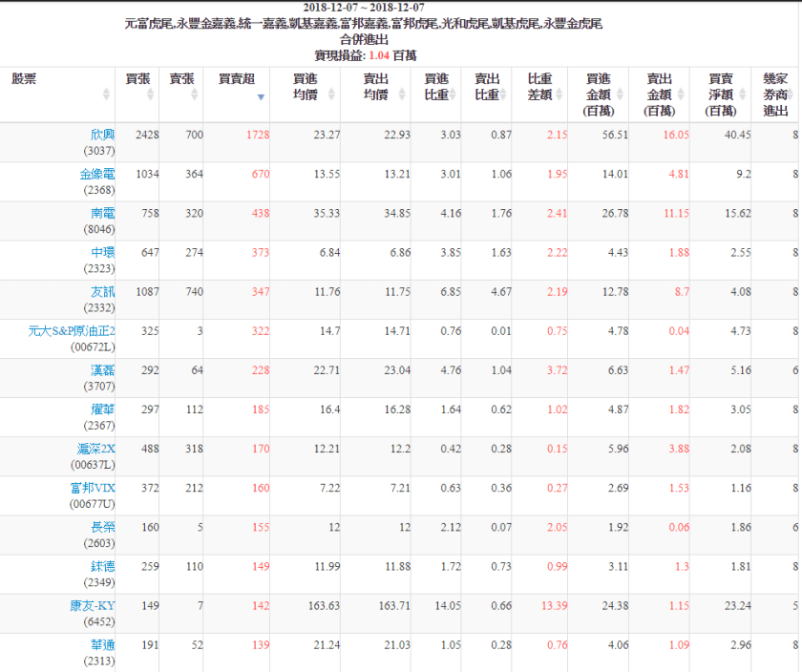Click the 買進金額(百萬) sort arrows
802x672 pixels.
(621, 94)
